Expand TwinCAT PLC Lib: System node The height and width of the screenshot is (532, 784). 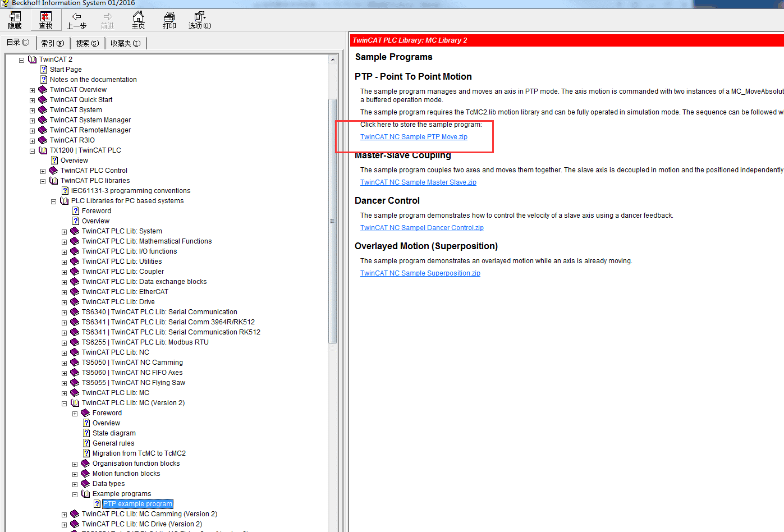(x=64, y=231)
